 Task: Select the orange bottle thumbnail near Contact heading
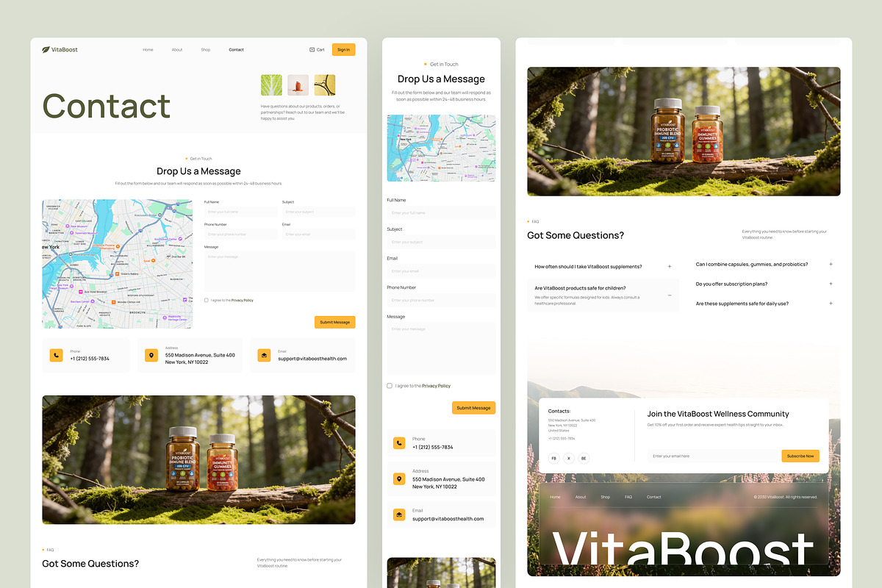pos(298,85)
